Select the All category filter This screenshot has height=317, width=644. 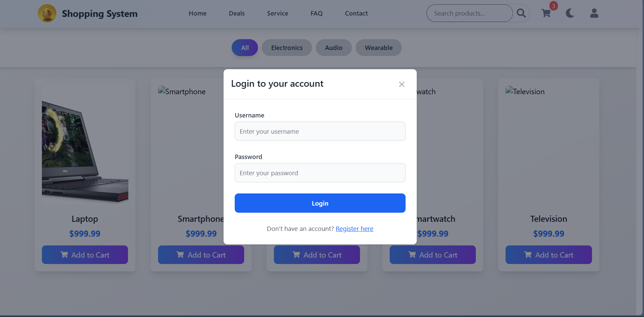[244, 48]
